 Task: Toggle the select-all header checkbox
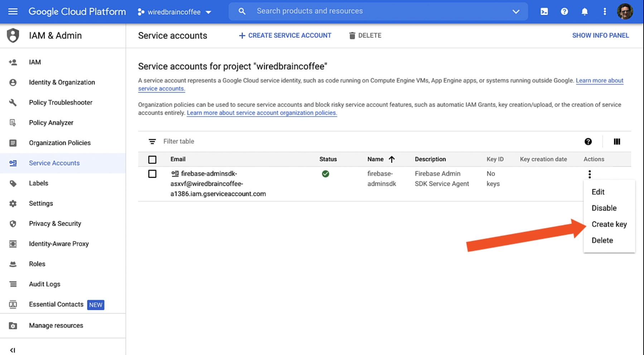[x=152, y=159]
